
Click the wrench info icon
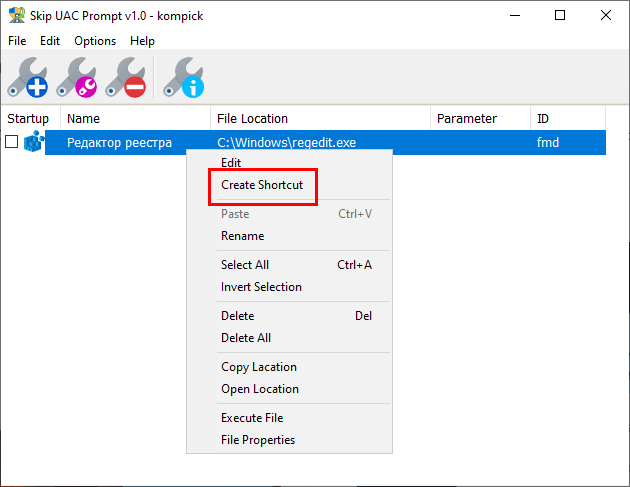pyautogui.click(x=184, y=77)
